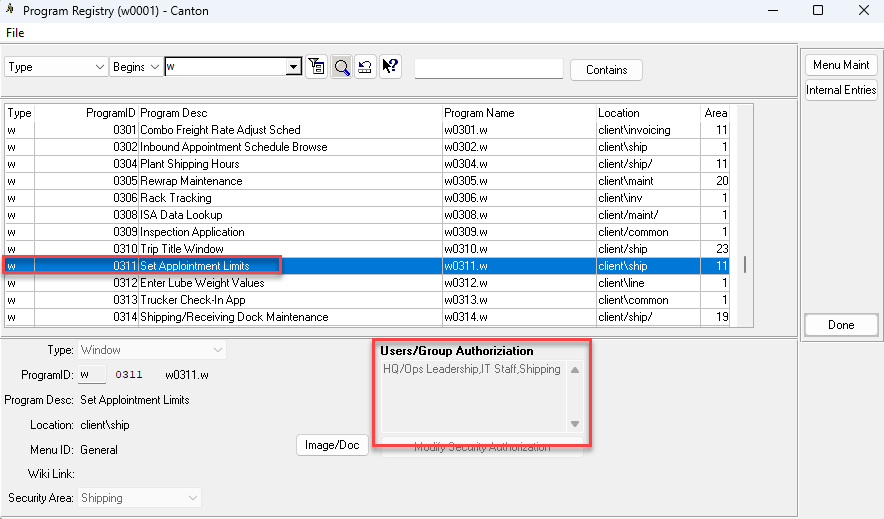Click the help cursor question mark icon
Screen dimensions: 884x519
click(390, 67)
